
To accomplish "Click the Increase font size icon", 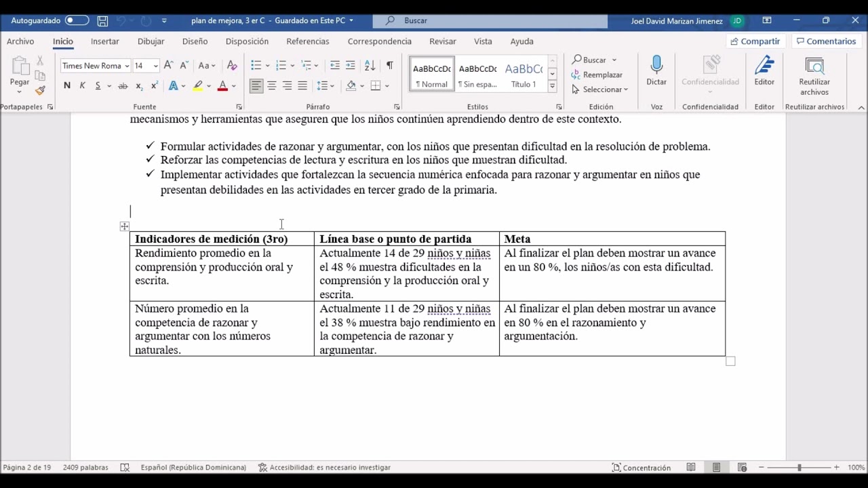I will click(168, 66).
